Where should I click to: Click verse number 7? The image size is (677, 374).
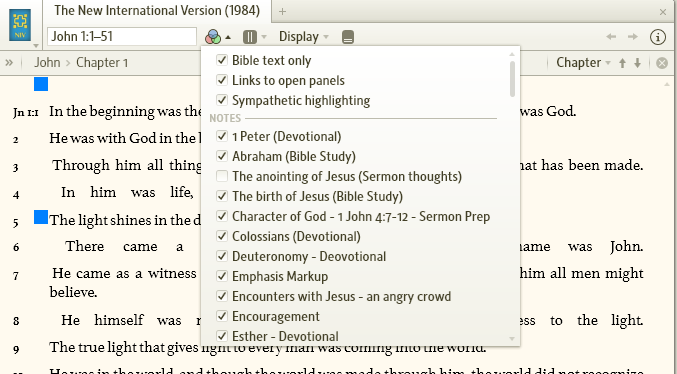16,276
